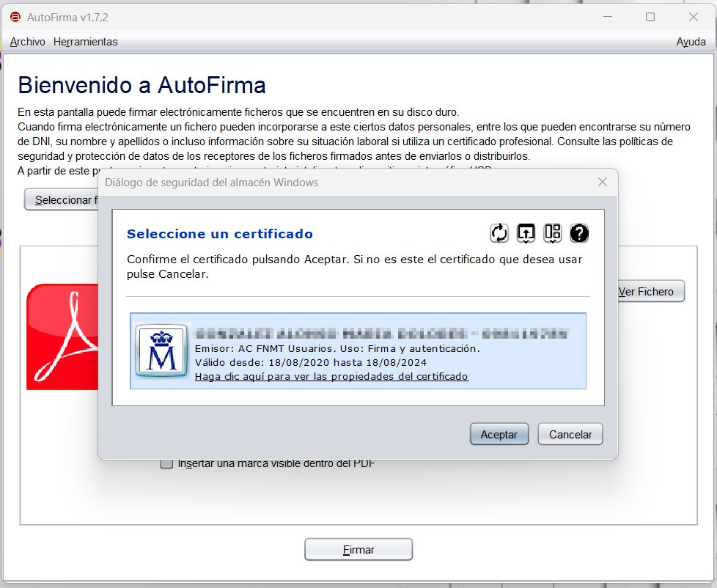Click the Firmar button
Screen dimensions: 717x588
(358, 549)
